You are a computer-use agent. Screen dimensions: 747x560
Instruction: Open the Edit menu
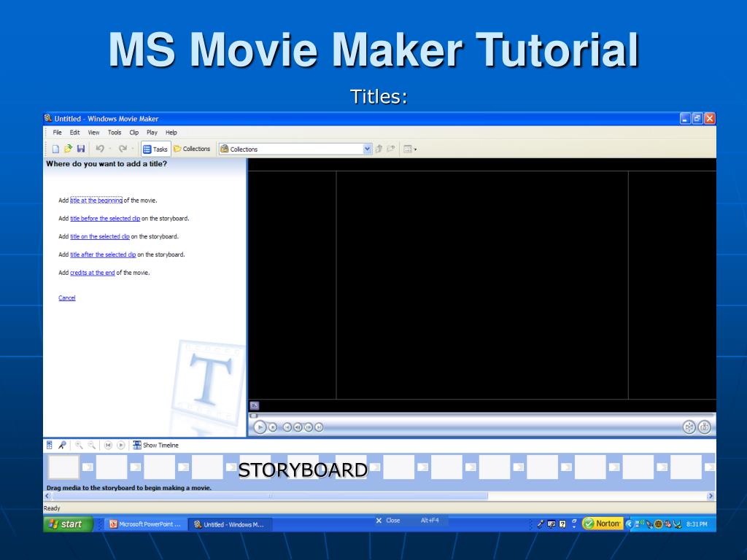coord(75,133)
